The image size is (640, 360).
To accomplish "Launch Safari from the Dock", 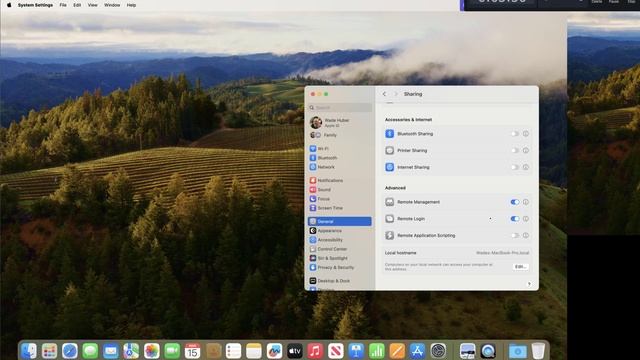I will [70, 351].
